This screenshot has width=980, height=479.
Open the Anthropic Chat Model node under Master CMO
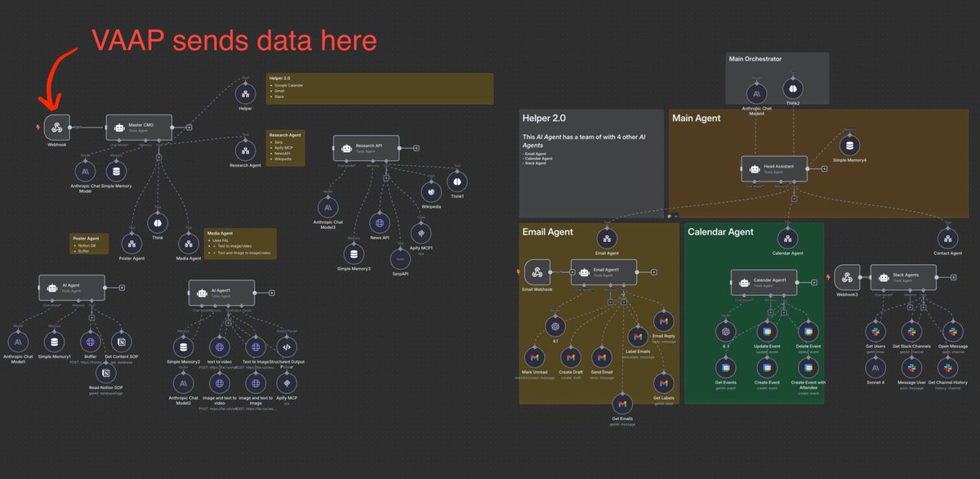tap(85, 172)
